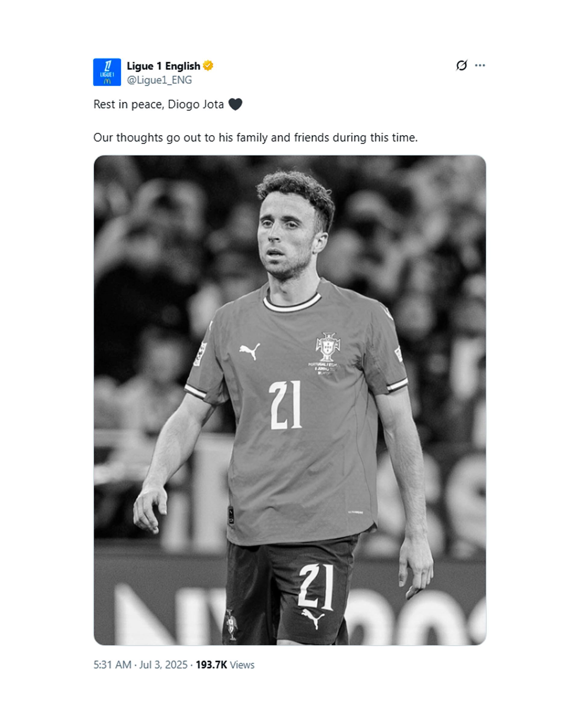Open the 5:31 AM timestamp link
The height and width of the screenshot is (728, 578).
[x=112, y=665]
